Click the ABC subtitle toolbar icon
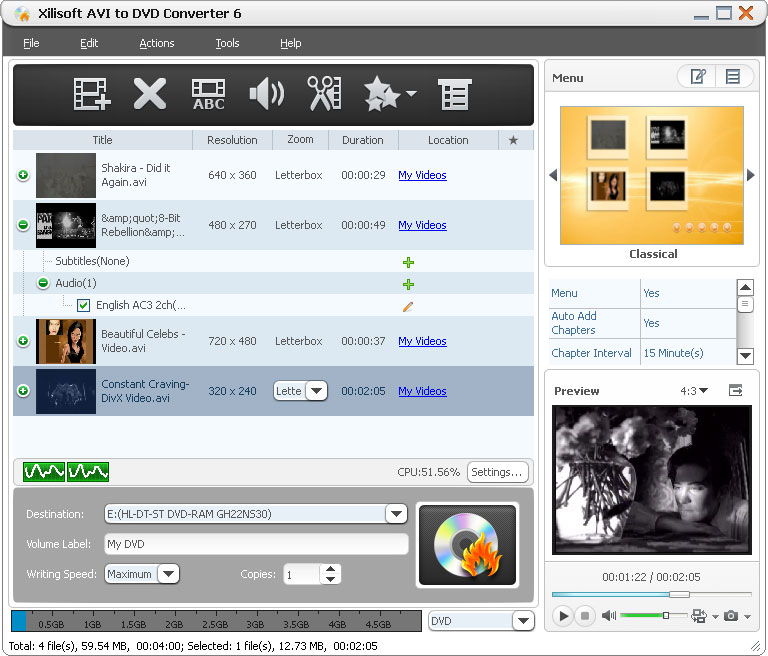768x656 pixels. click(x=209, y=94)
